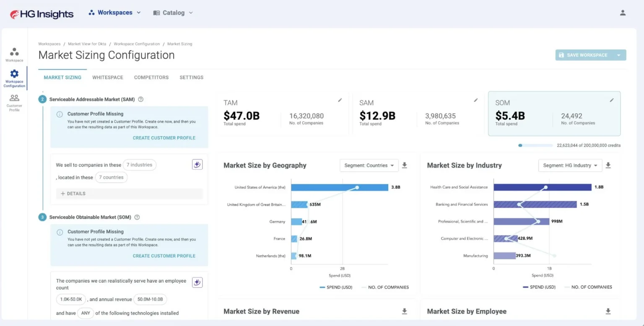The width and height of the screenshot is (644, 326).
Task: Open help icon beside Serviceable Addressable Market
Action: 141,99
